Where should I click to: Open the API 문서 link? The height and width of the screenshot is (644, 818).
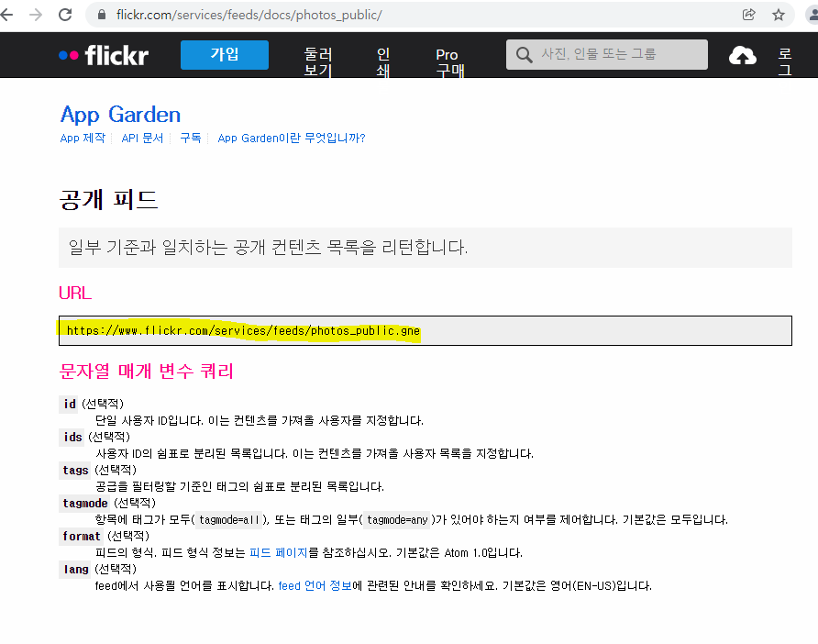click(x=142, y=138)
